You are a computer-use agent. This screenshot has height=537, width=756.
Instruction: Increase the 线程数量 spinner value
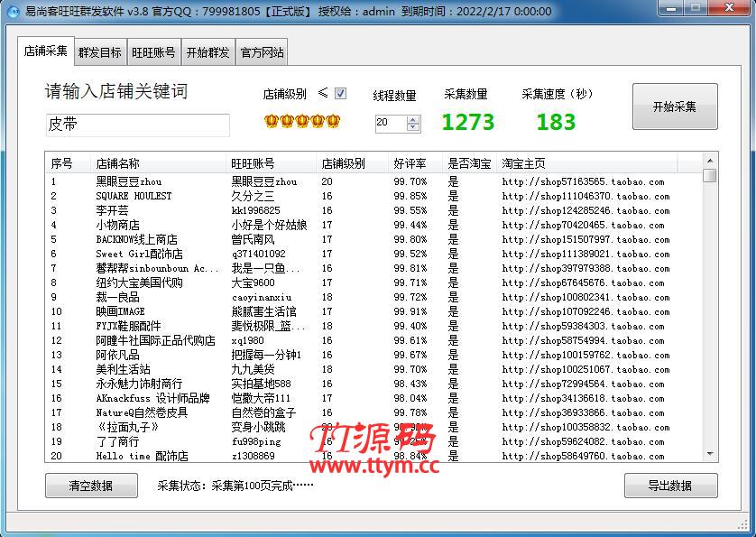coord(412,120)
